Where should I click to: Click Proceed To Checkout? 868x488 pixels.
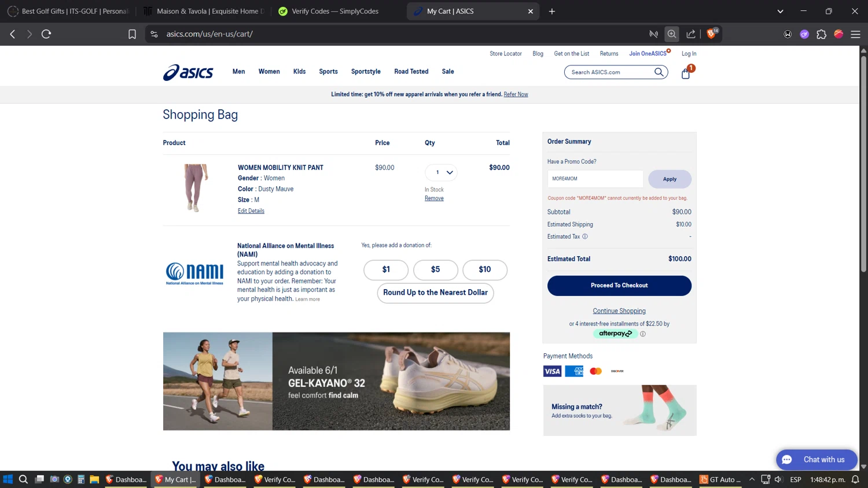[619, 286]
